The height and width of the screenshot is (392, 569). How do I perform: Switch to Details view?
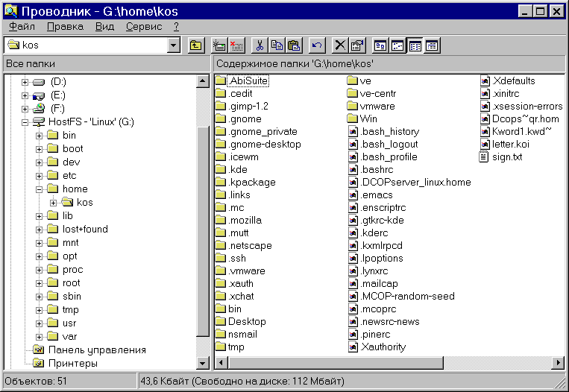[x=431, y=45]
